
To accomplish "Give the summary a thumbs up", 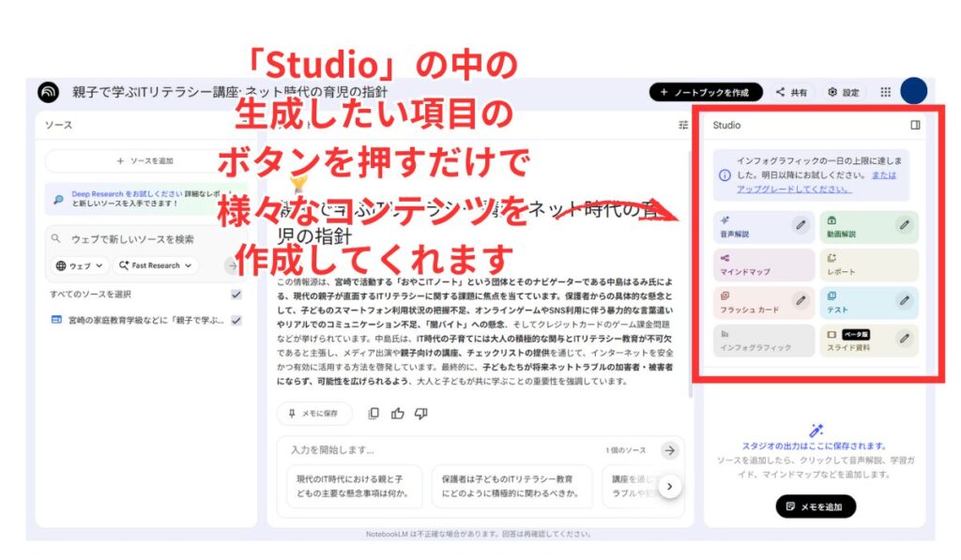I will click(x=398, y=414).
